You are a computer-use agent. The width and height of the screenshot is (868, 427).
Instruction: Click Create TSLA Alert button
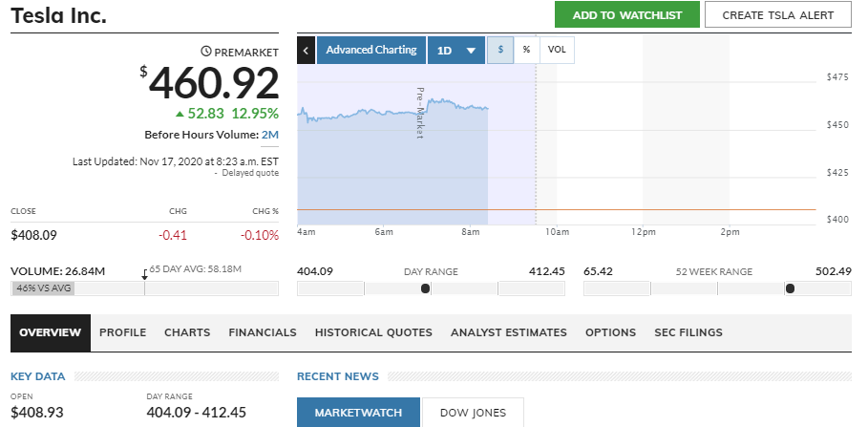pyautogui.click(x=777, y=14)
